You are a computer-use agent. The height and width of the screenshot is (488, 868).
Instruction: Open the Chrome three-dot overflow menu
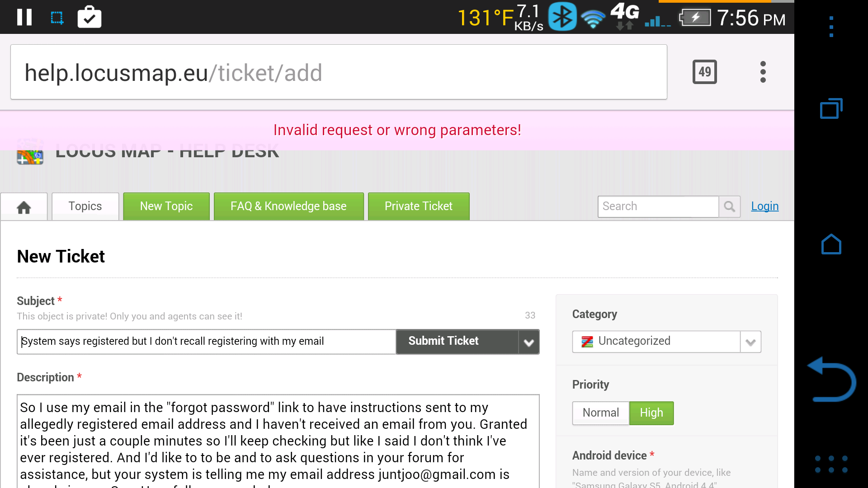(763, 72)
